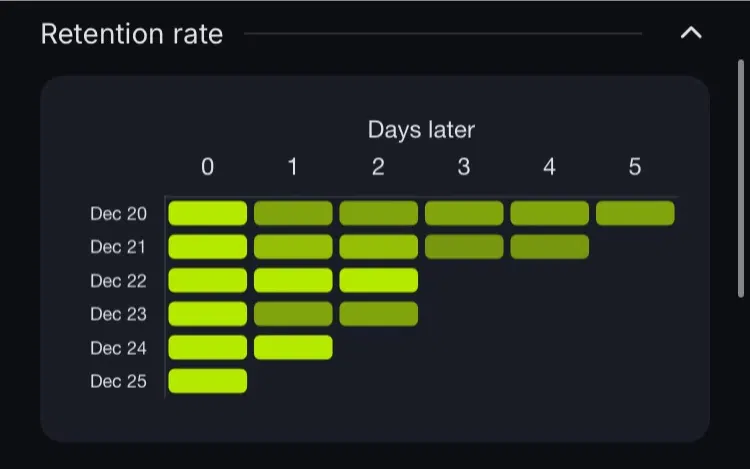The image size is (750, 469).
Task: Select the Dec 20 day 1 cell
Action: (293, 213)
